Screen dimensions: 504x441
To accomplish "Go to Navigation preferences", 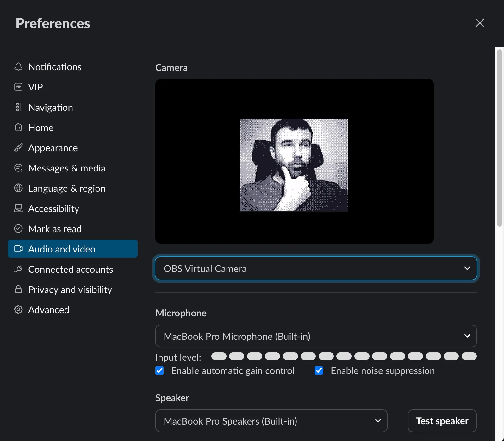I will tap(51, 107).
